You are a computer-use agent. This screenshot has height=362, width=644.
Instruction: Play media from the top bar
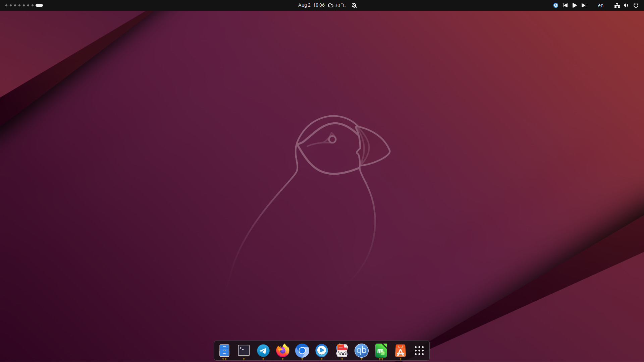[x=575, y=5]
